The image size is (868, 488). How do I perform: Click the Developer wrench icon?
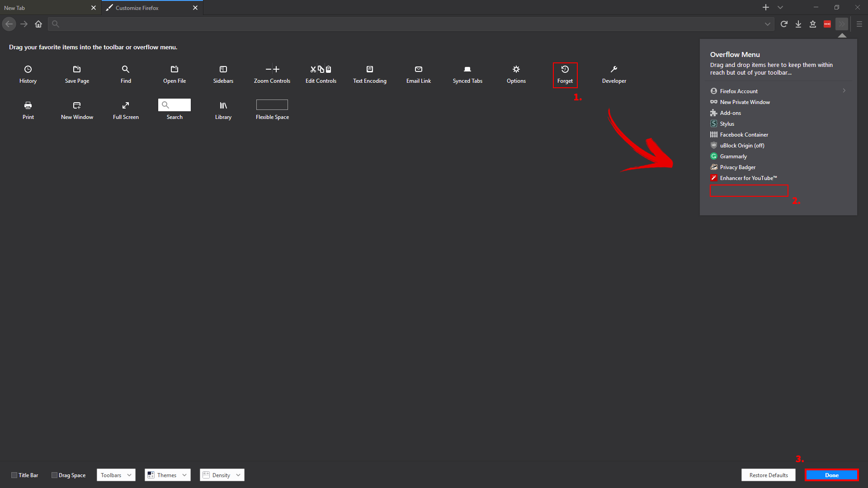(614, 69)
